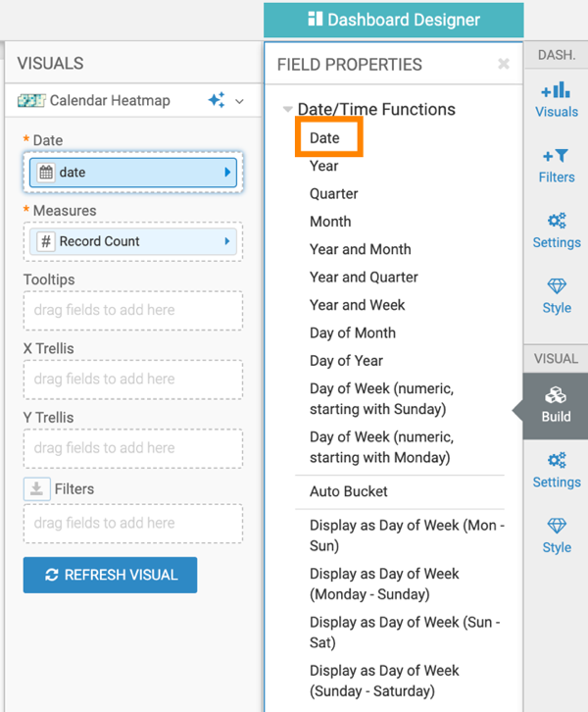588x712 pixels.
Task: Select the Year and Month function
Action: point(360,249)
